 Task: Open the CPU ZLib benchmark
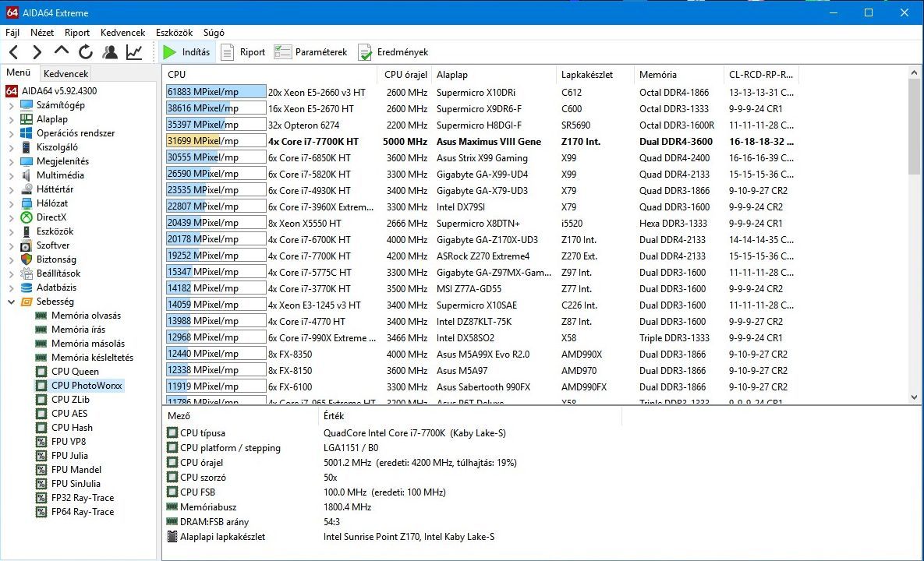point(70,400)
